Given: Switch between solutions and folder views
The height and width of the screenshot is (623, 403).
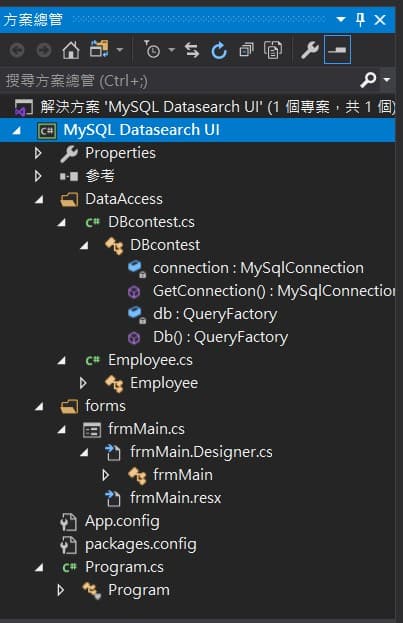Looking at the screenshot, I should [99, 50].
